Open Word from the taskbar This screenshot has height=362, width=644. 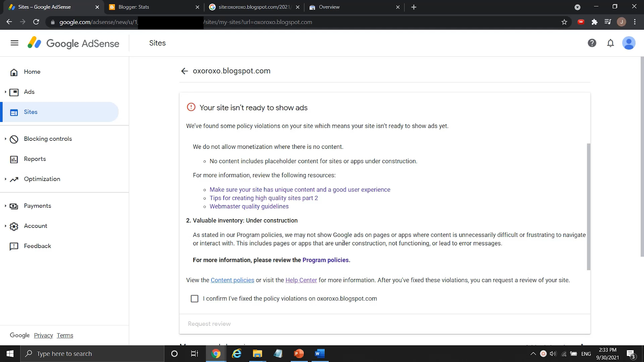point(320,354)
